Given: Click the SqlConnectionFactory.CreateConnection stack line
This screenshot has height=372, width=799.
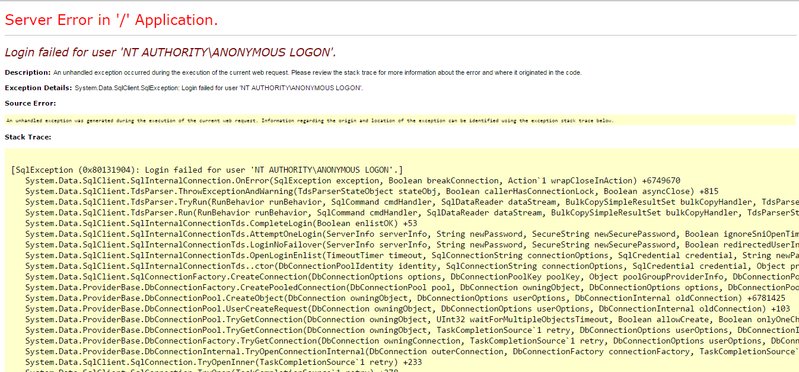Looking at the screenshot, I should pos(412,277).
